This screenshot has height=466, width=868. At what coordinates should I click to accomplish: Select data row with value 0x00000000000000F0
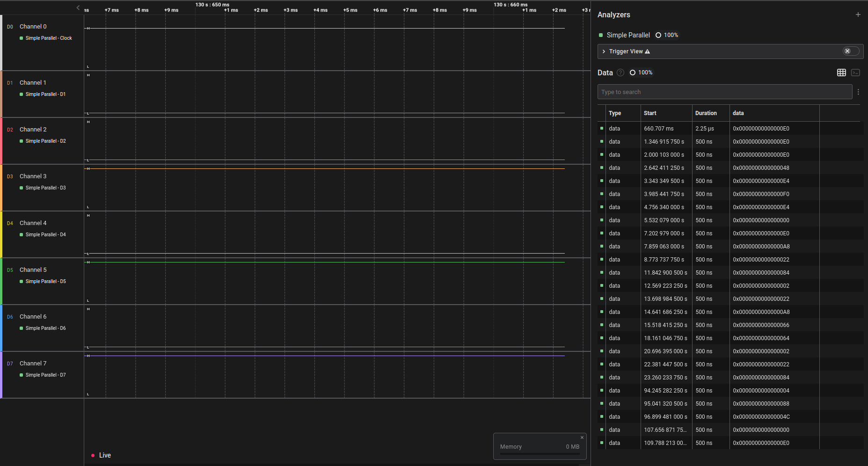click(x=761, y=194)
